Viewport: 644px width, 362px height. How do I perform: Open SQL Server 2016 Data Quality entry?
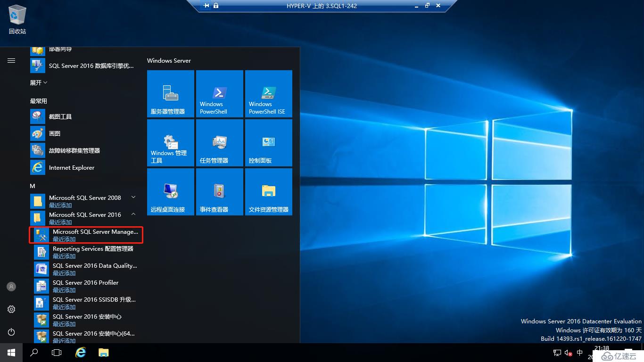86,269
